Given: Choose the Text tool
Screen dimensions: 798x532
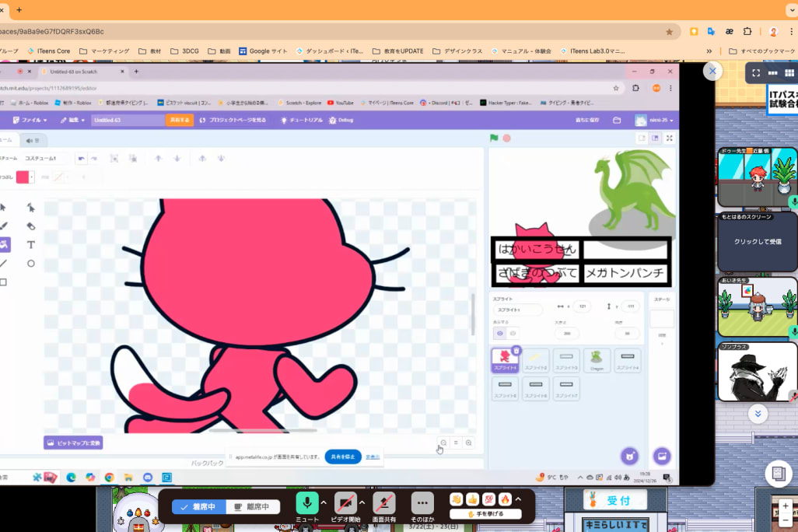Looking at the screenshot, I should click(x=31, y=244).
